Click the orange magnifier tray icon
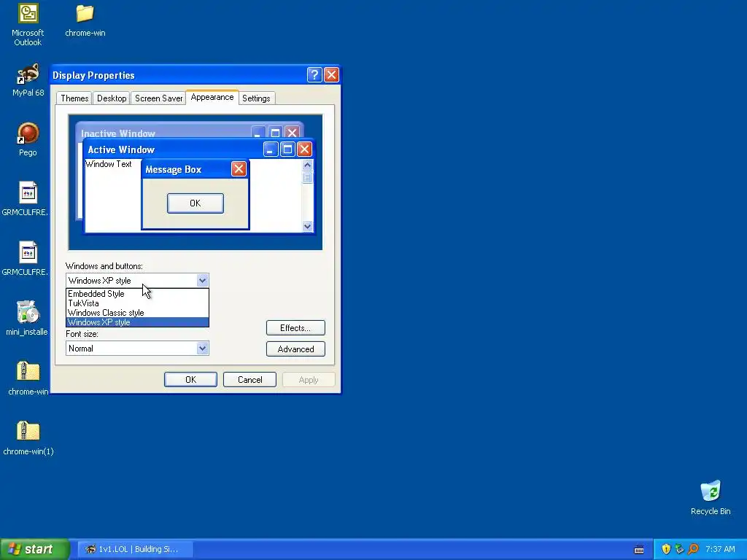The width and height of the screenshot is (747, 560). (x=693, y=549)
